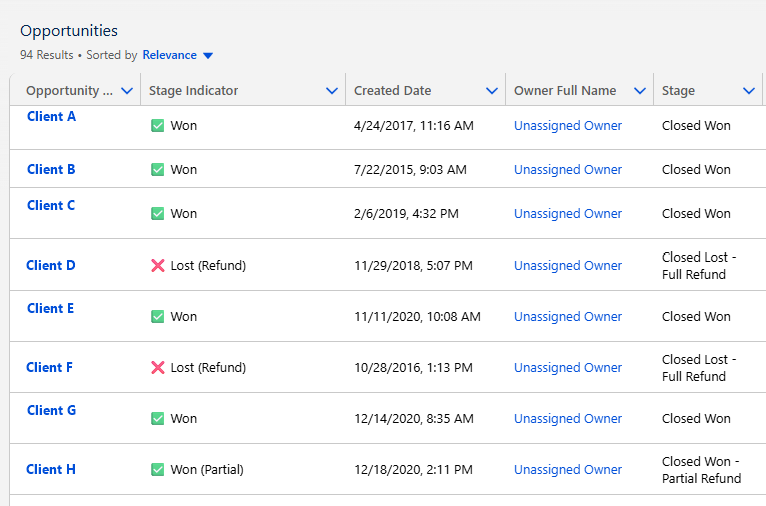Select created date 4/24/2017, 11:16 AM
This screenshot has height=506, width=766.
coord(414,126)
